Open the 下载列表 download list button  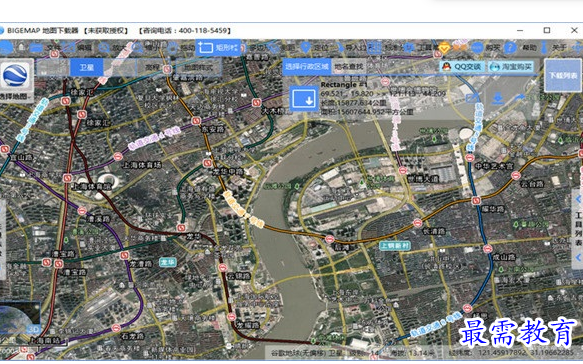point(563,75)
